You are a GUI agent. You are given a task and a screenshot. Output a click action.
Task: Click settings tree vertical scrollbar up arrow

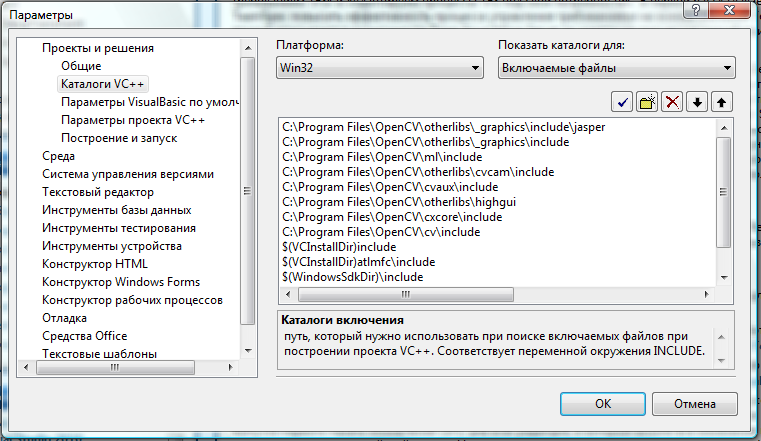click(x=248, y=48)
